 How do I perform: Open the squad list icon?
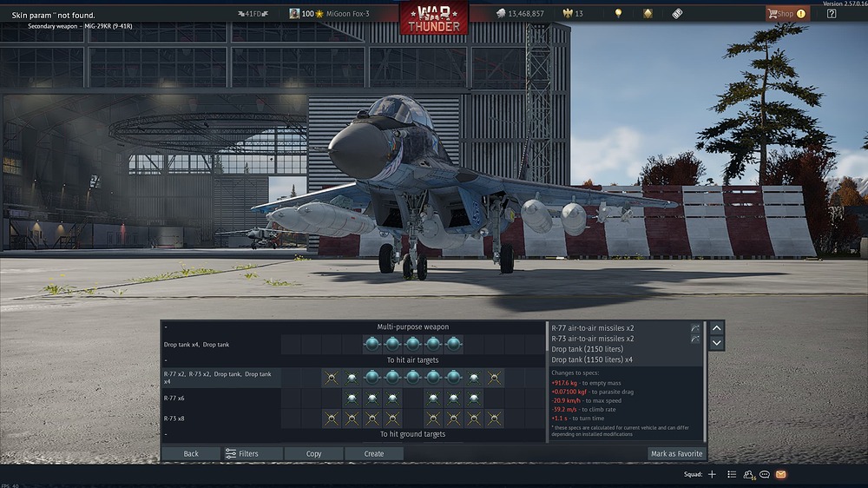[732, 474]
